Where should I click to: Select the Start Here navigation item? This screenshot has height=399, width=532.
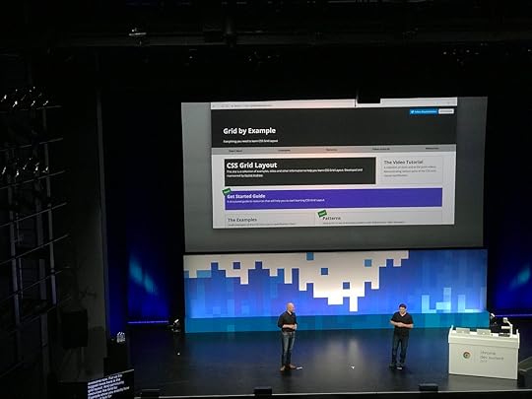pos(235,151)
